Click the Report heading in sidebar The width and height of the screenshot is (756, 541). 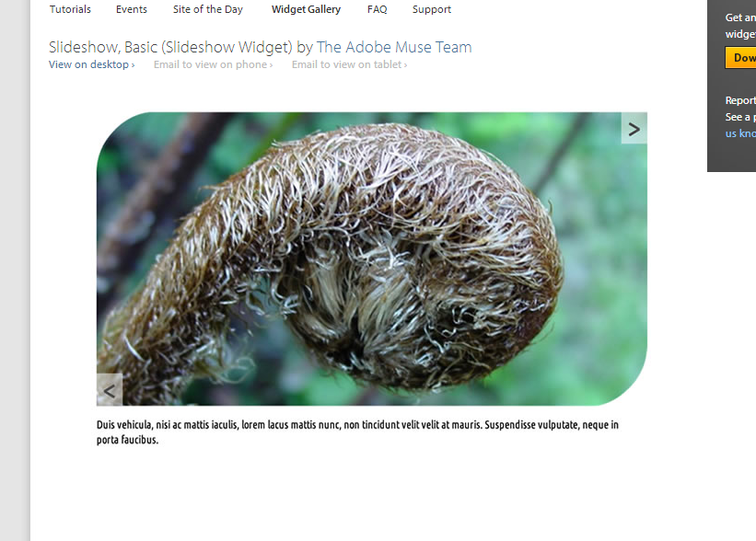click(740, 100)
